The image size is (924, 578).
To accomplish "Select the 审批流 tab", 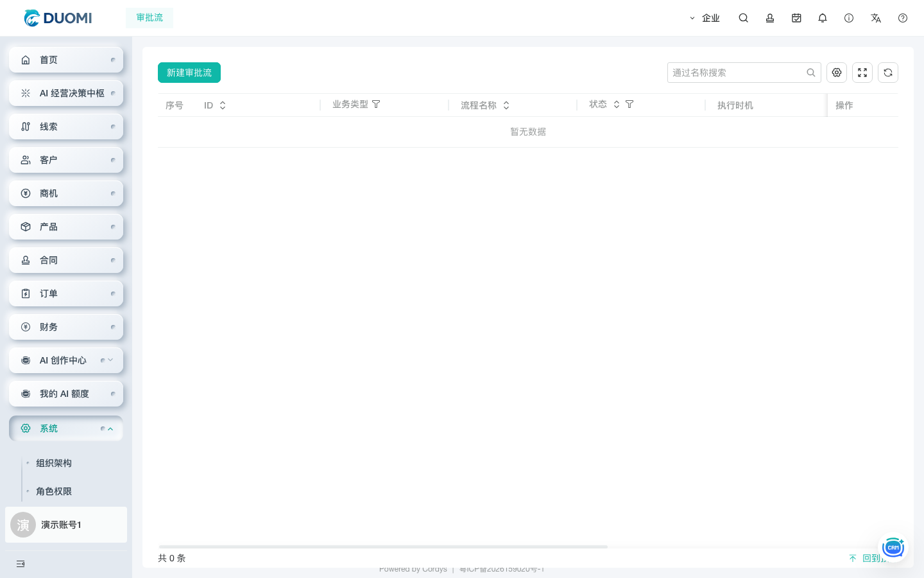I will click(x=150, y=18).
